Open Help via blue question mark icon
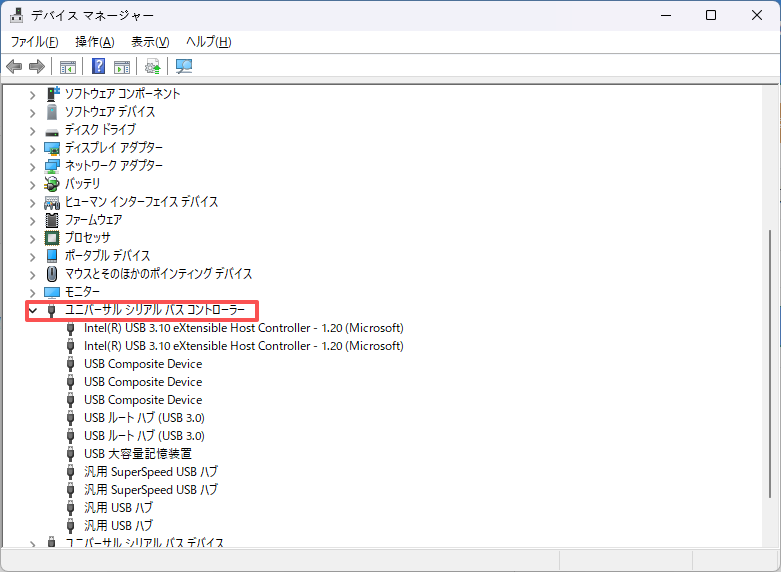This screenshot has width=781, height=572. 99,66
